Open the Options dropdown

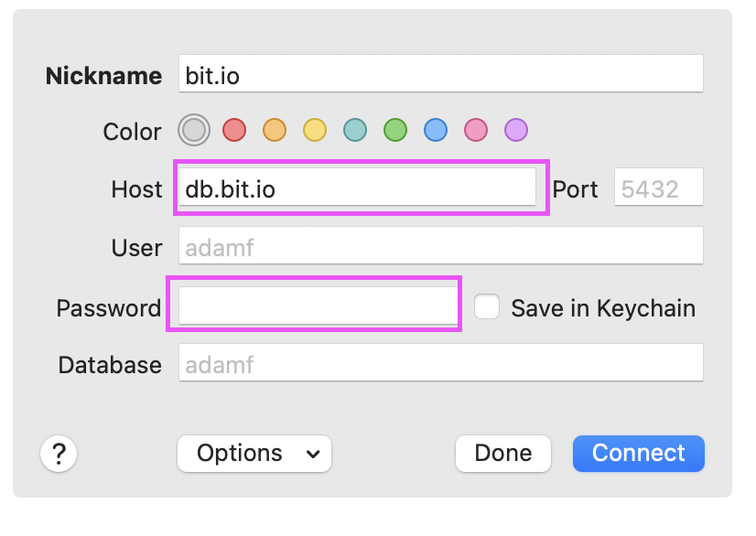(x=254, y=453)
